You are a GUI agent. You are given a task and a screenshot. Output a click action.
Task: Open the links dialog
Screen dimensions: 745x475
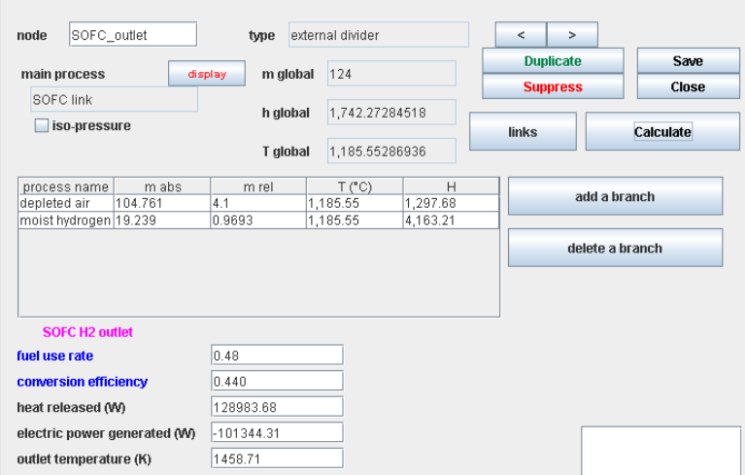tap(522, 132)
